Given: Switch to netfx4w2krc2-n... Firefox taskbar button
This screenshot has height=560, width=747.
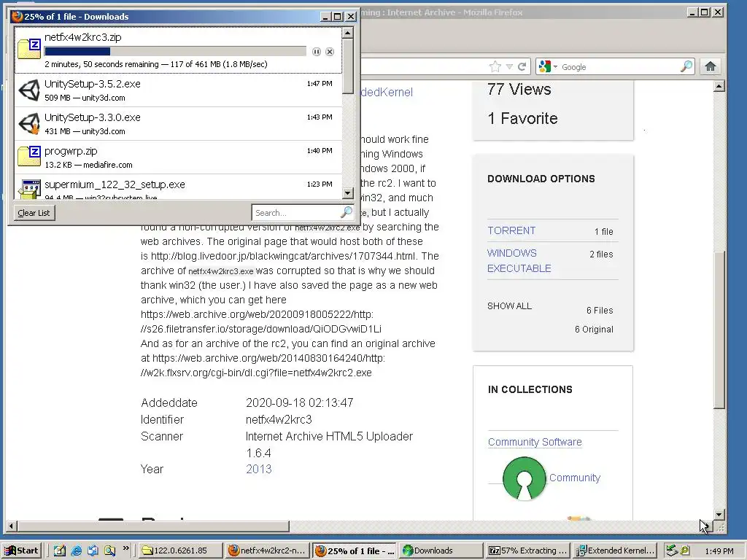Looking at the screenshot, I should click(267, 551).
